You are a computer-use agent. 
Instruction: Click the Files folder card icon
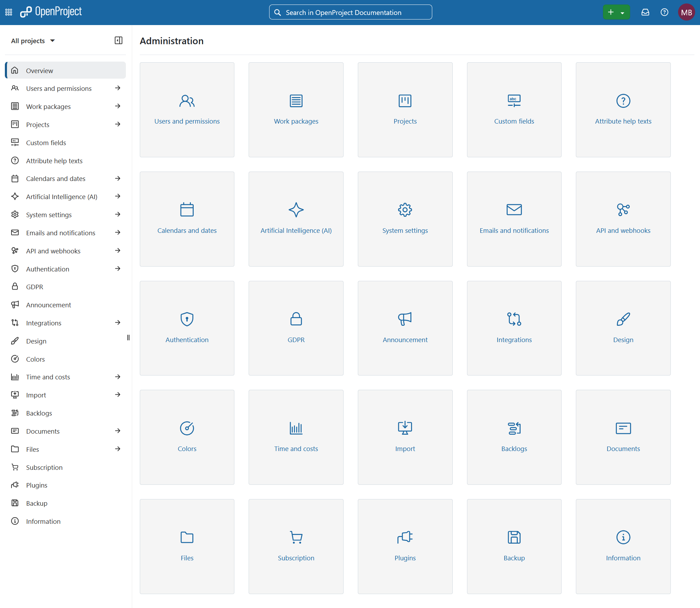[x=187, y=537]
